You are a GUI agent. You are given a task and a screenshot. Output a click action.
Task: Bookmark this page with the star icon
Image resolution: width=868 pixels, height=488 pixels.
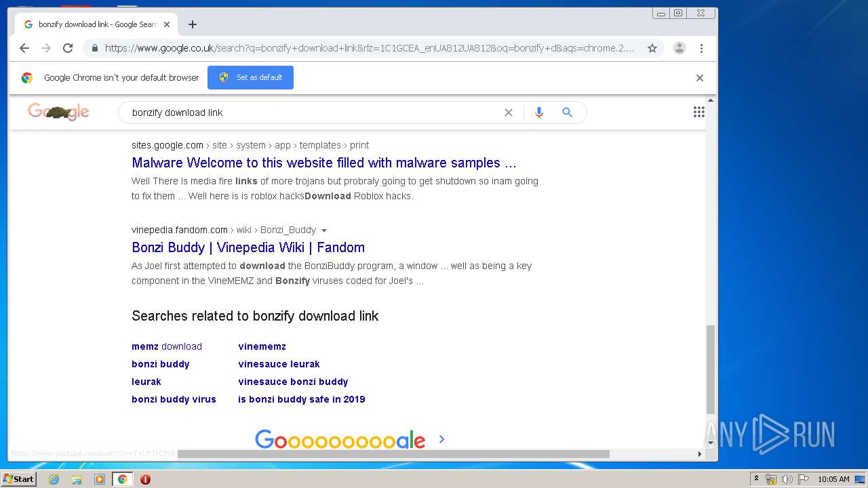tap(652, 48)
